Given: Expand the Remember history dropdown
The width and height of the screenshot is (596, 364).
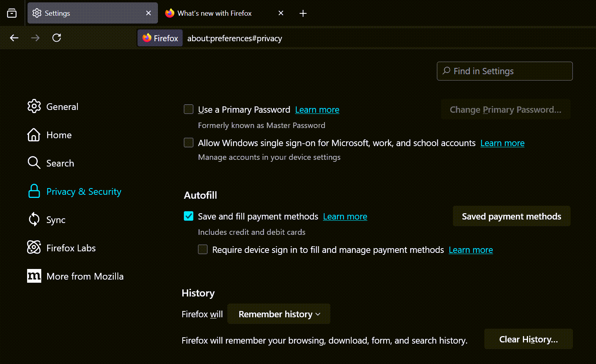Looking at the screenshot, I should (x=279, y=314).
